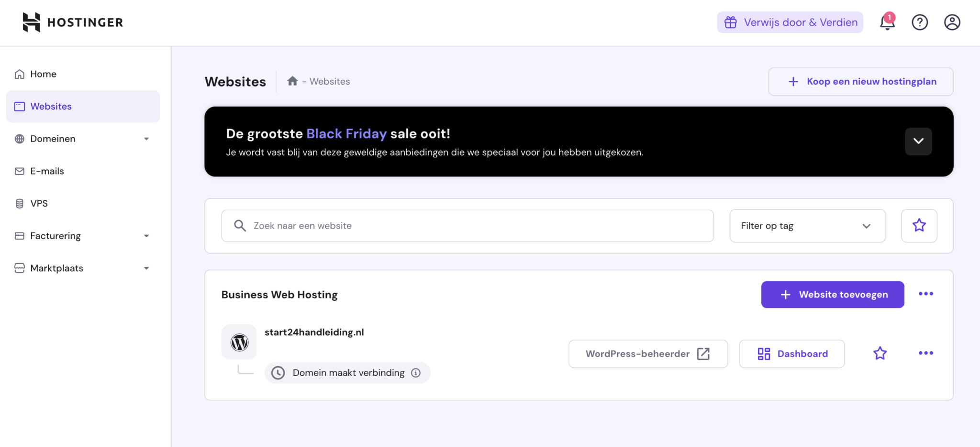This screenshot has height=447, width=980.
Task: Open the Filter op tag dropdown
Action: pyautogui.click(x=807, y=226)
